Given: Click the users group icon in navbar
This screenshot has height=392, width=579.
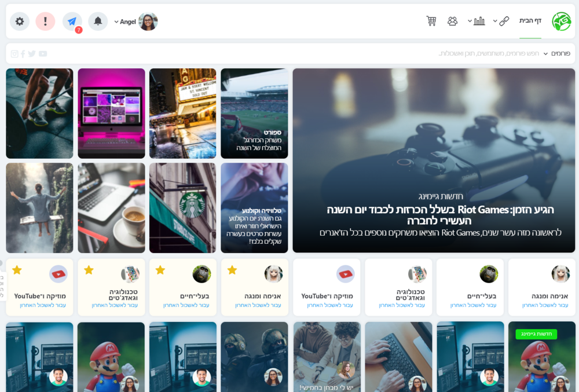Looking at the screenshot, I should (452, 21).
